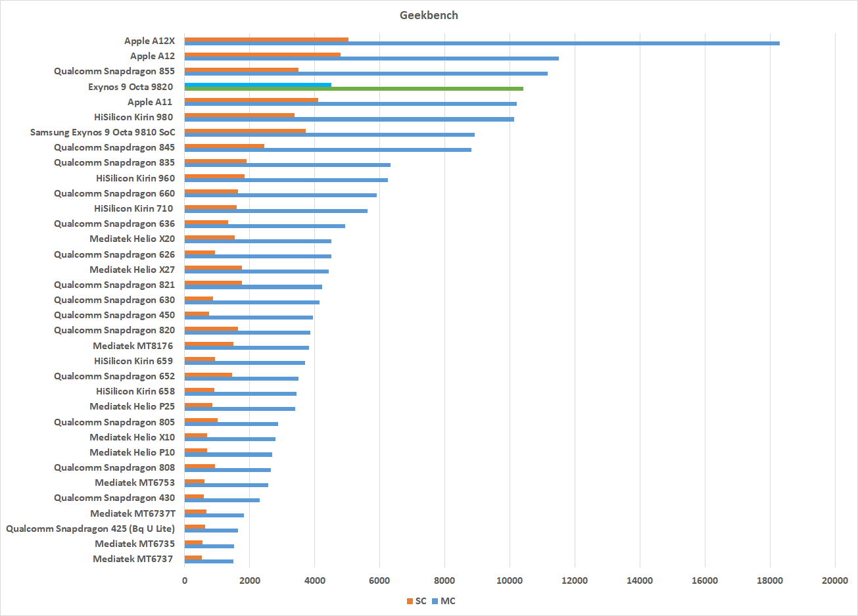The width and height of the screenshot is (858, 616).
Task: Select the Mediatek Helio P25 label
Action: tap(132, 406)
